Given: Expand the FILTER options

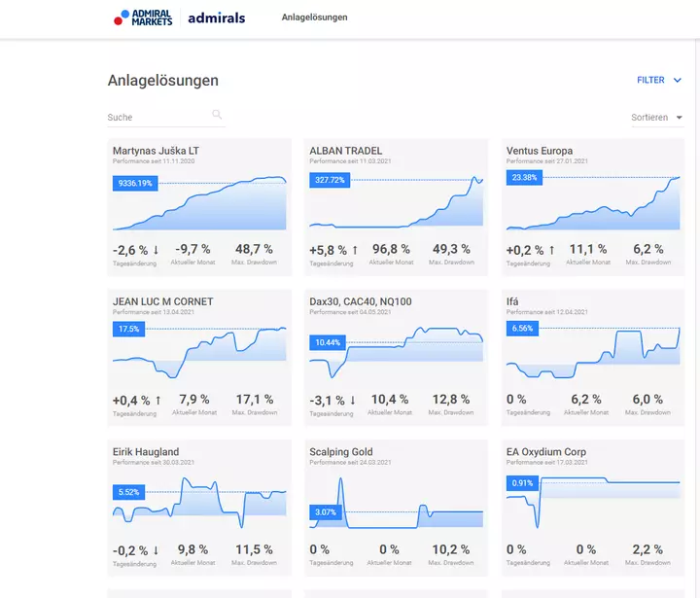Looking at the screenshot, I should coord(659,80).
